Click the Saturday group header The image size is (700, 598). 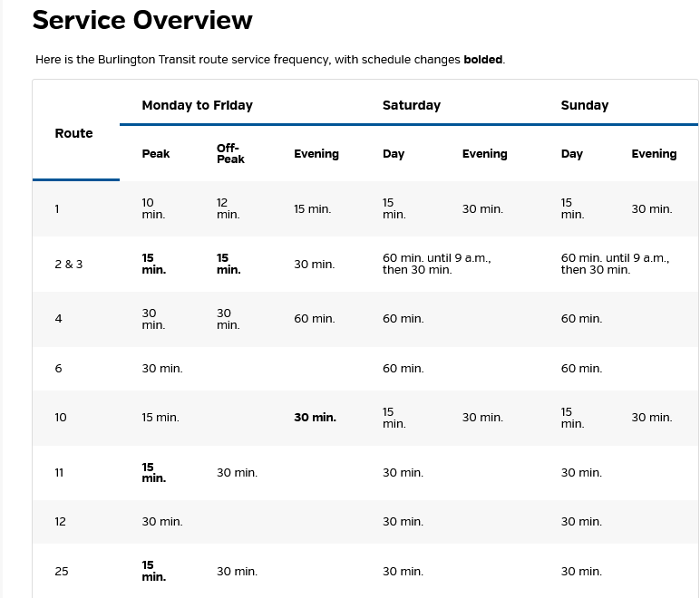411,105
